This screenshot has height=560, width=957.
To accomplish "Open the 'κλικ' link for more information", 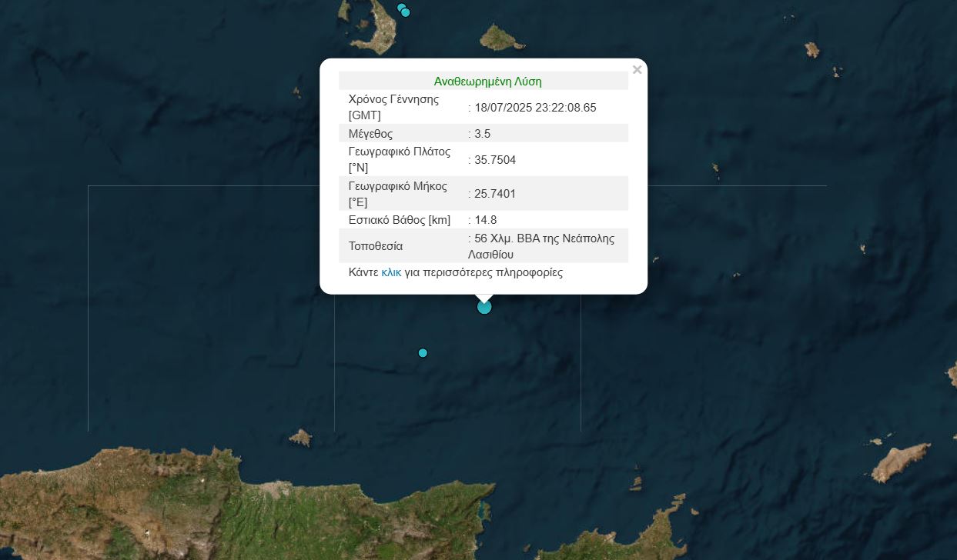I will click(391, 272).
